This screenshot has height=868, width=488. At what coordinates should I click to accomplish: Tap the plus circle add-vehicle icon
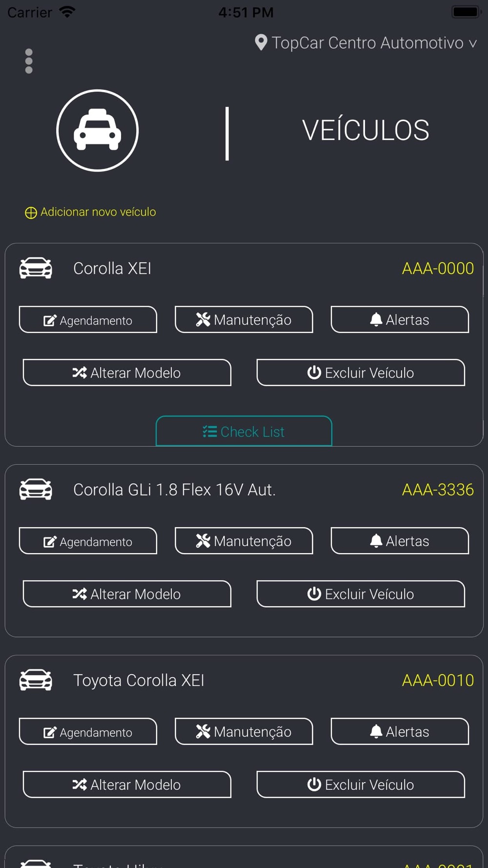click(31, 212)
